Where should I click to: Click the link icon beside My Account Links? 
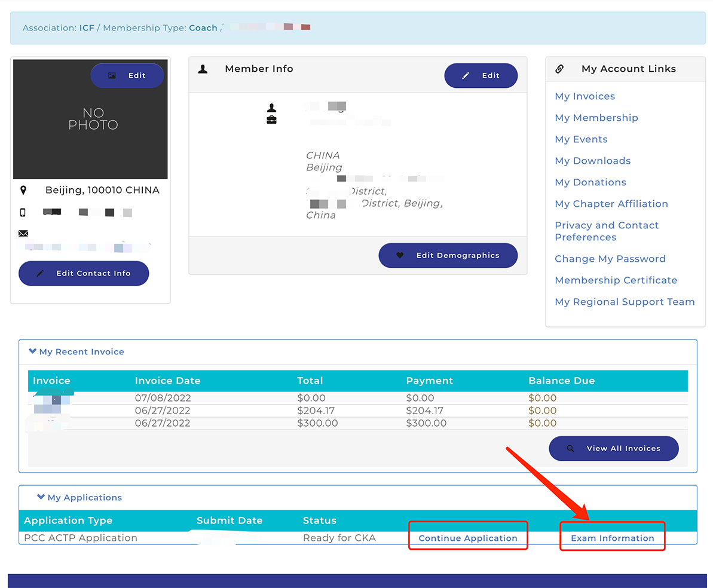point(559,69)
